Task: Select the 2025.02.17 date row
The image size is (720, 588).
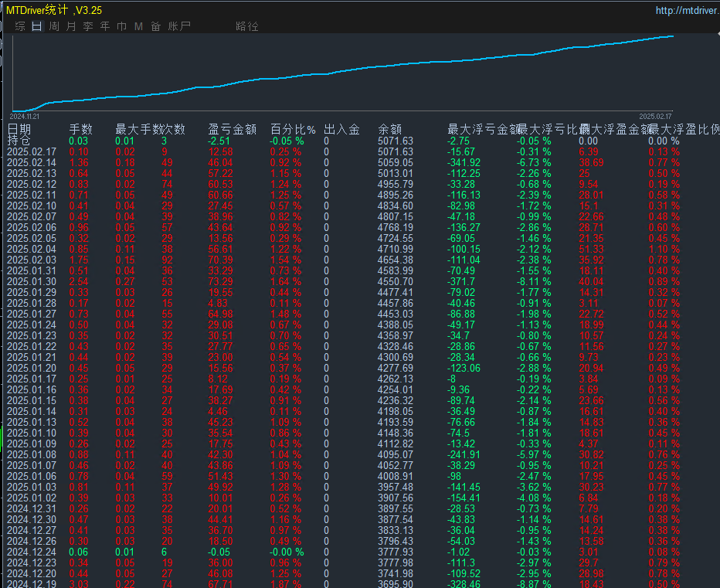Action: (x=30, y=151)
